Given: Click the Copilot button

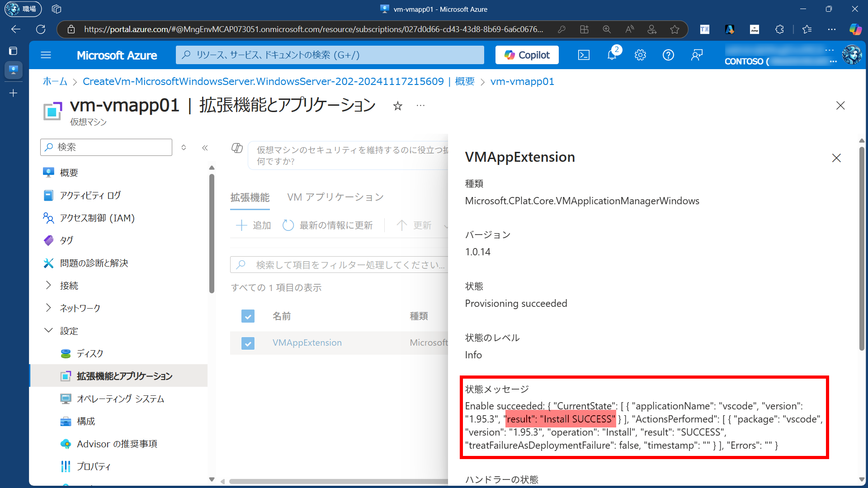Looking at the screenshot, I should 527,55.
